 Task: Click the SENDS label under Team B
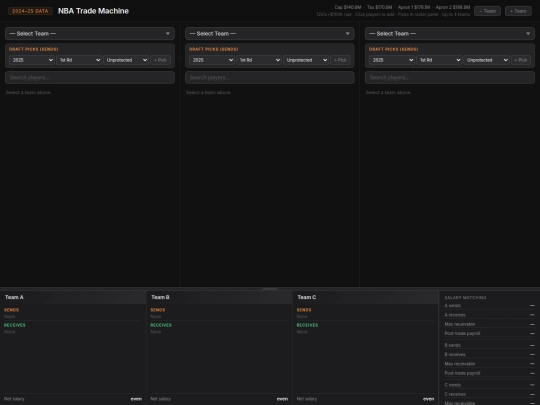(x=158, y=310)
